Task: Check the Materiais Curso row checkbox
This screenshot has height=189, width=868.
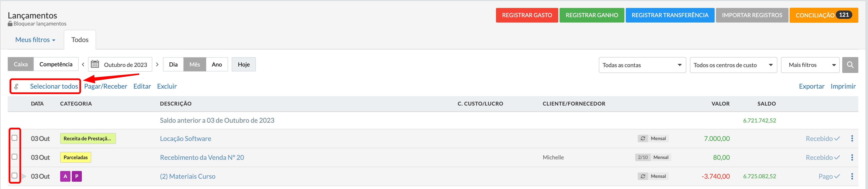Action: (x=14, y=175)
